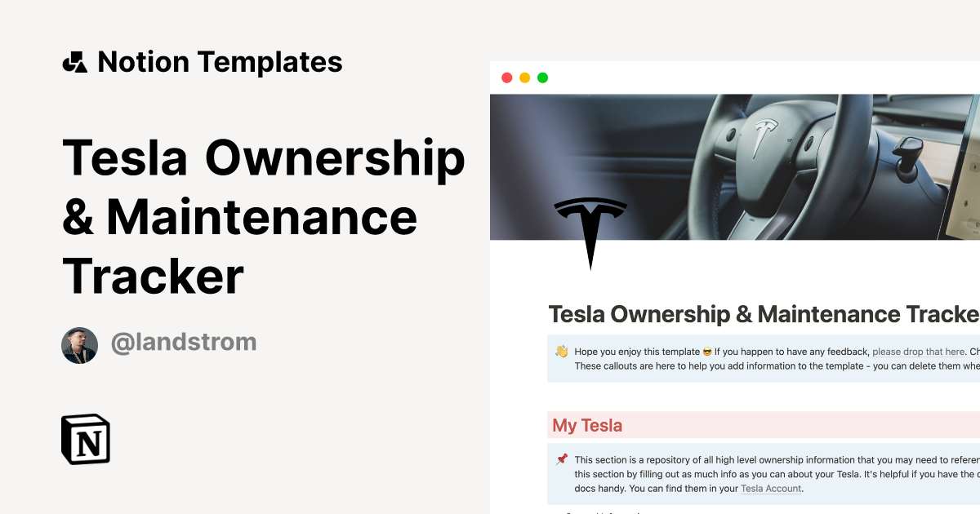Collapse the My Tesla section header
The height and width of the screenshot is (514, 980).
point(587,425)
